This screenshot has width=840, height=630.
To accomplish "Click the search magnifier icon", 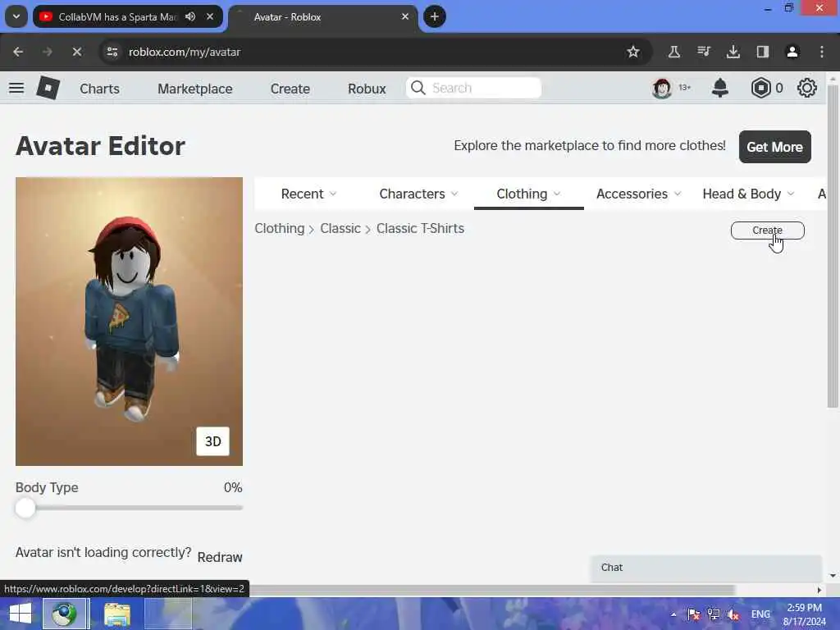I will 418,88.
